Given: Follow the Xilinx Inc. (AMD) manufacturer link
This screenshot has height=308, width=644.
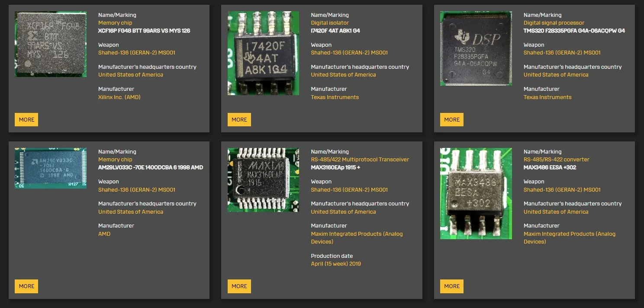Looking at the screenshot, I should tap(119, 97).
